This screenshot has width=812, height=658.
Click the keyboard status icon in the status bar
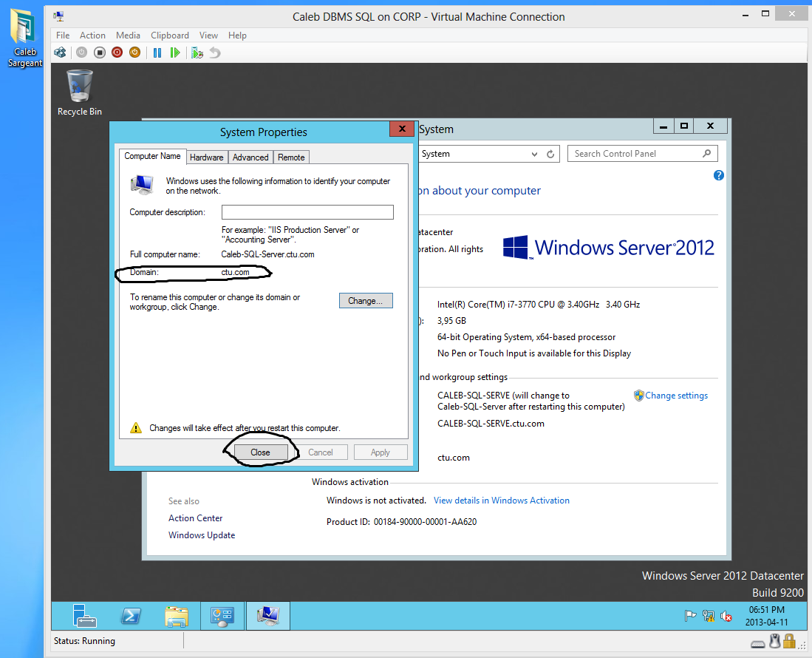coord(757,643)
